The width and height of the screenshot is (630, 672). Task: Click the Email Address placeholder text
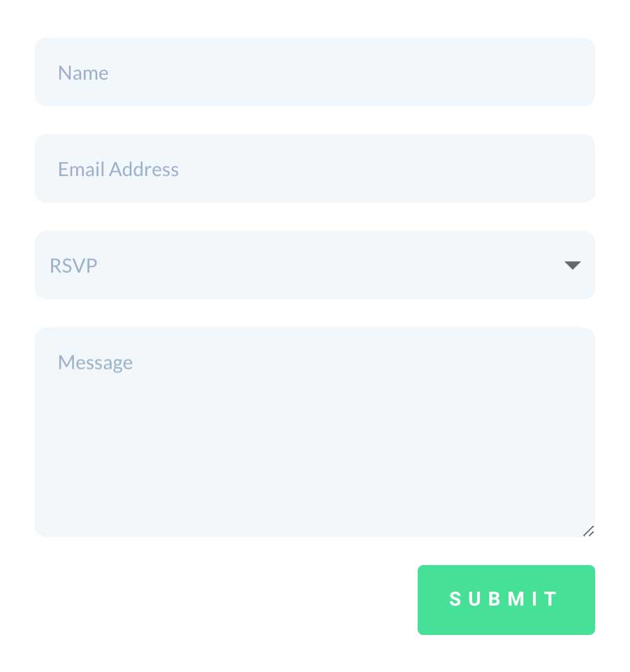pyautogui.click(x=118, y=168)
